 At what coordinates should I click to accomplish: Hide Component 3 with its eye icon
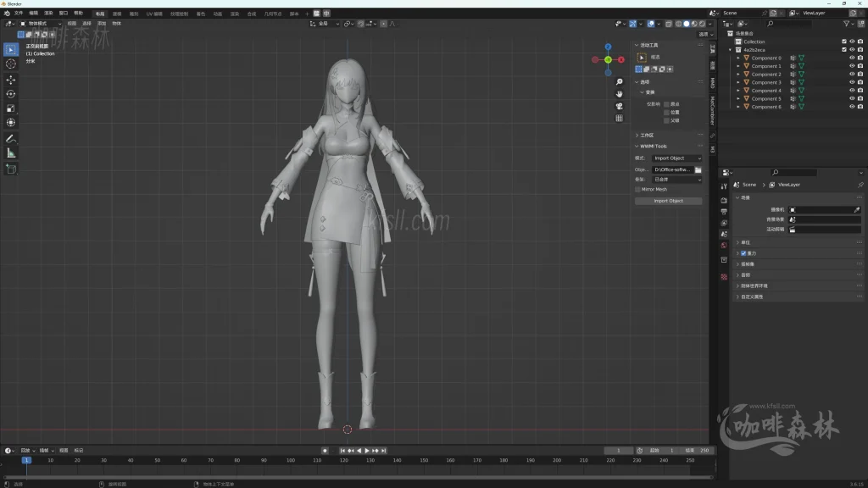click(852, 82)
